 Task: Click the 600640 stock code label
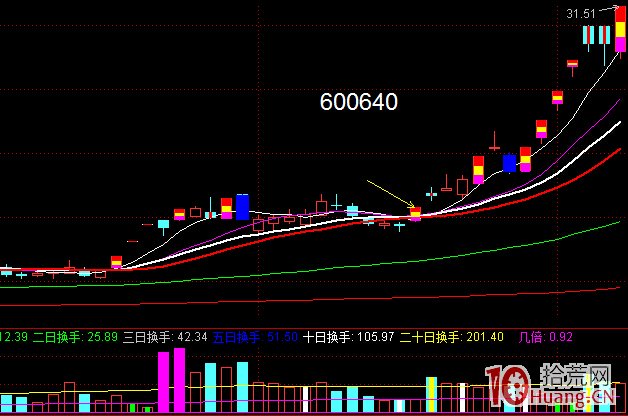pyautogui.click(x=358, y=102)
